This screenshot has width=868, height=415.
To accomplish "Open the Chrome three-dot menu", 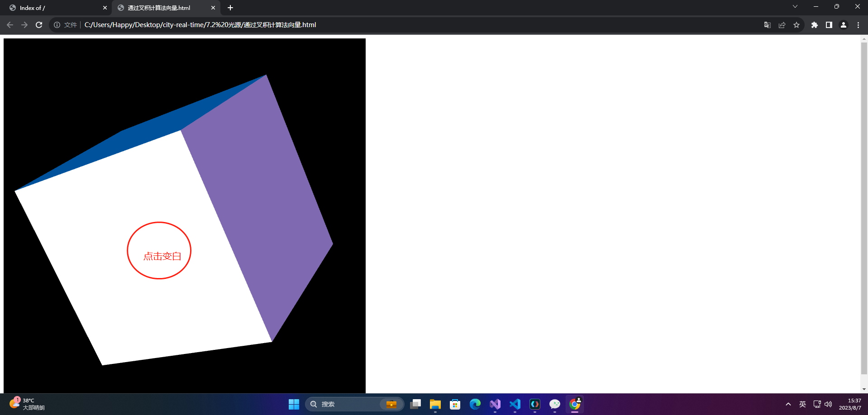I will pos(858,25).
